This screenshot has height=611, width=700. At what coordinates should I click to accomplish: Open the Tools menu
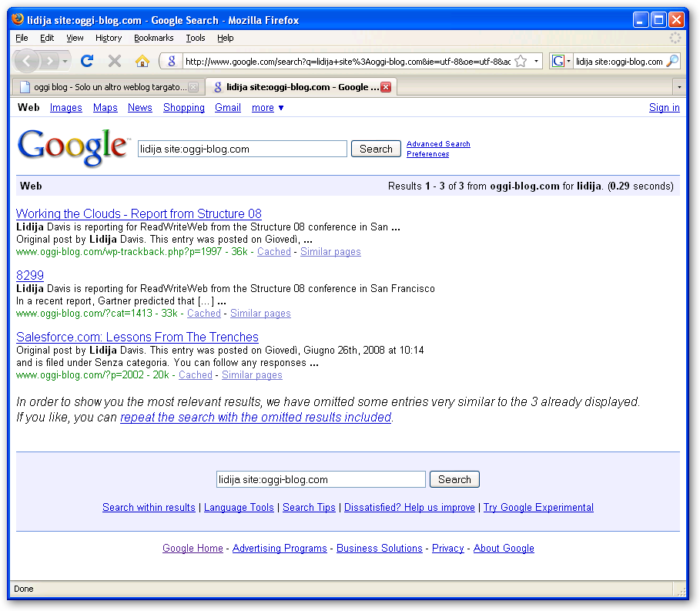[196, 38]
